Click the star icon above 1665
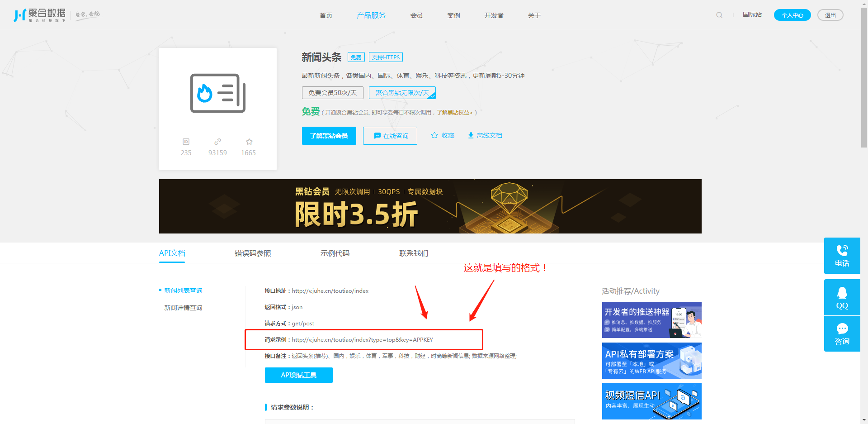Viewport: 868px width, 424px height. tap(249, 142)
